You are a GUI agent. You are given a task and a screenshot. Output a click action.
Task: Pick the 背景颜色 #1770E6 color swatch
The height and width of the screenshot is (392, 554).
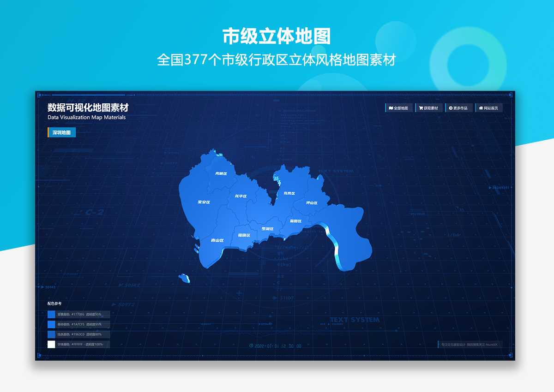[x=51, y=315]
